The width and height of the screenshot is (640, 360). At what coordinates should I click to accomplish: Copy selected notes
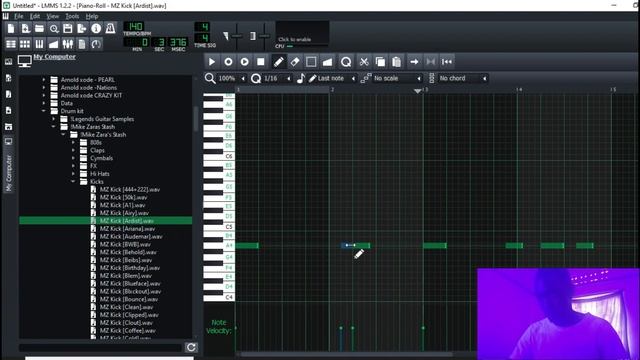tap(380, 62)
